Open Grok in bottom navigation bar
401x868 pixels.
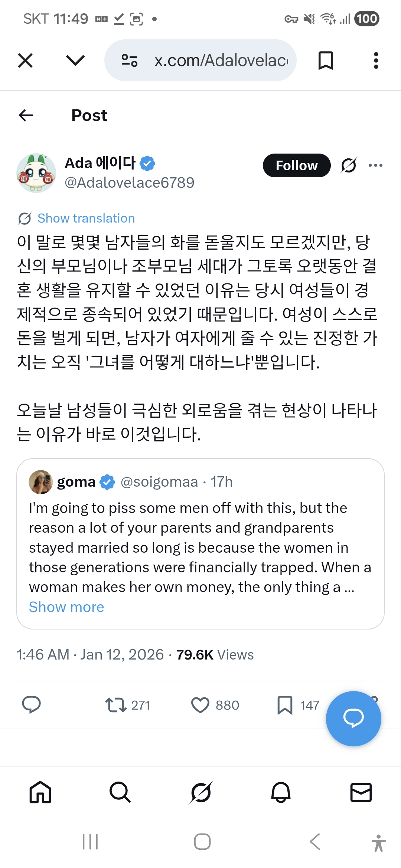click(200, 792)
